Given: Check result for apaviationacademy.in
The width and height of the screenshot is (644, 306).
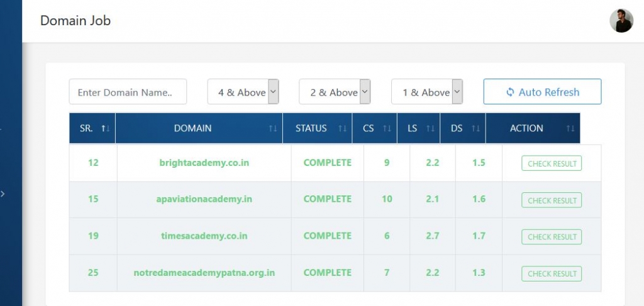Looking at the screenshot, I should coord(552,200).
